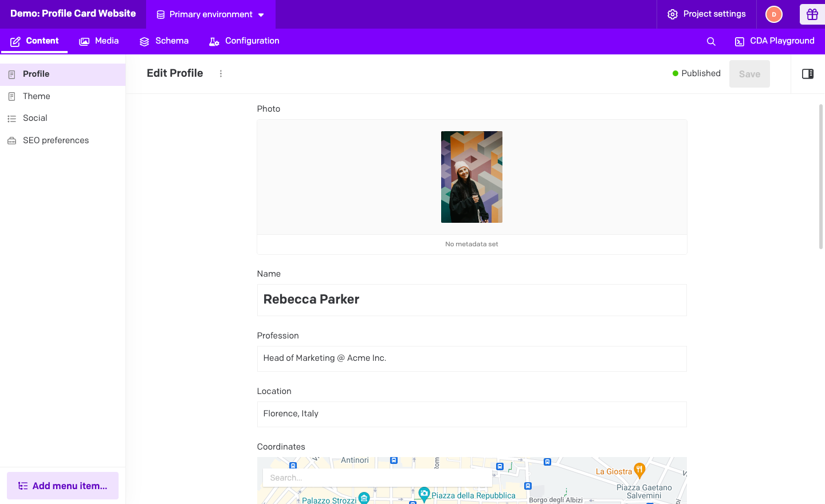The height and width of the screenshot is (504, 825).
Task: Expand the Primary environment dropdown
Action: point(210,14)
